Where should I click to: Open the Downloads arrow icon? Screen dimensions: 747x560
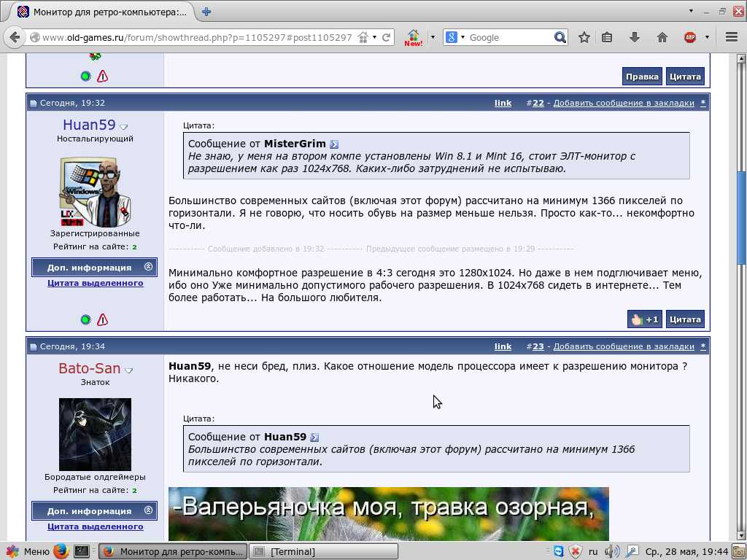[634, 37]
